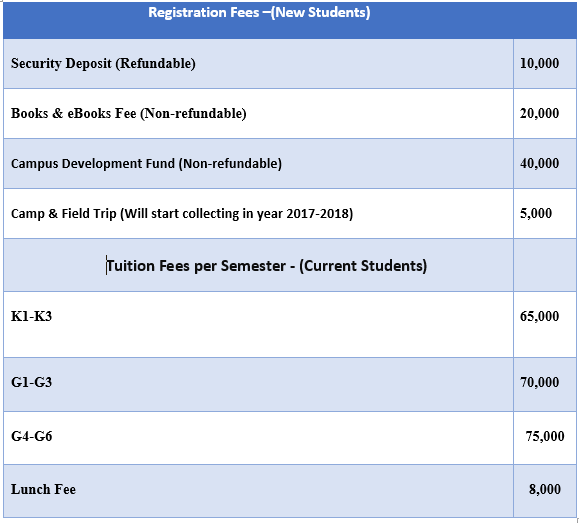The width and height of the screenshot is (579, 523).
Task: Select the Campus Development Fund row label
Action: click(146, 164)
